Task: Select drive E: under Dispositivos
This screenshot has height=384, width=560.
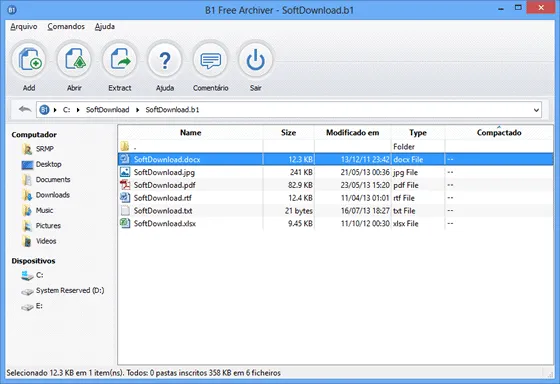Action: tap(32, 306)
